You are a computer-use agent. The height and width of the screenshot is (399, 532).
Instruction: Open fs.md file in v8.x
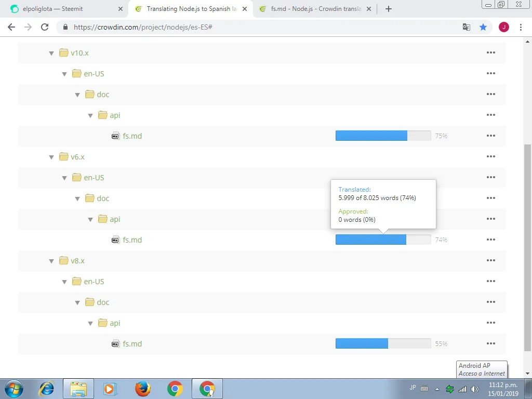point(132,343)
